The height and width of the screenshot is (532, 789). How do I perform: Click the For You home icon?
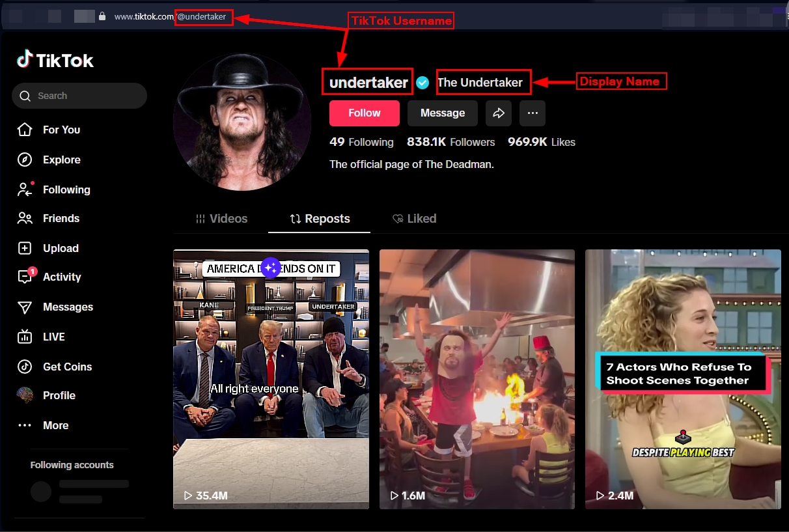[25, 130]
